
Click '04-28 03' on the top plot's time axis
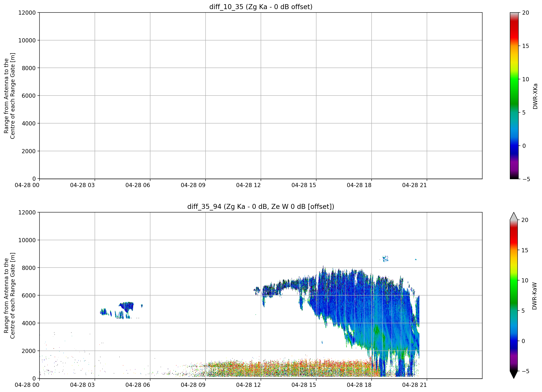pyautogui.click(x=83, y=185)
